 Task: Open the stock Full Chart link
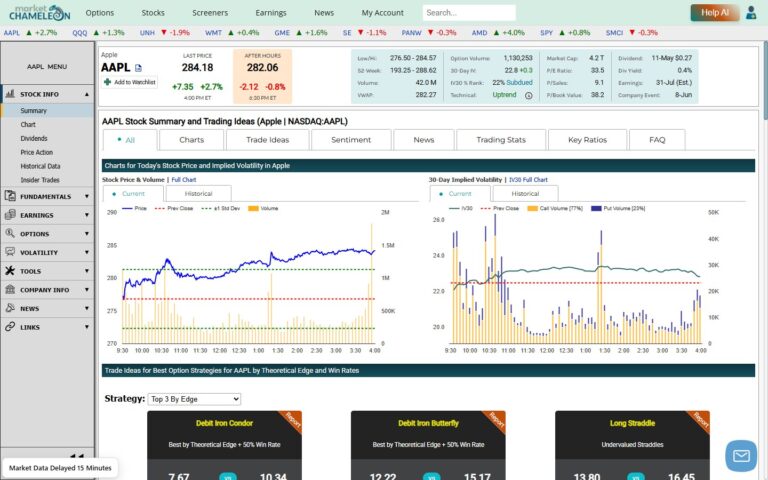click(184, 180)
